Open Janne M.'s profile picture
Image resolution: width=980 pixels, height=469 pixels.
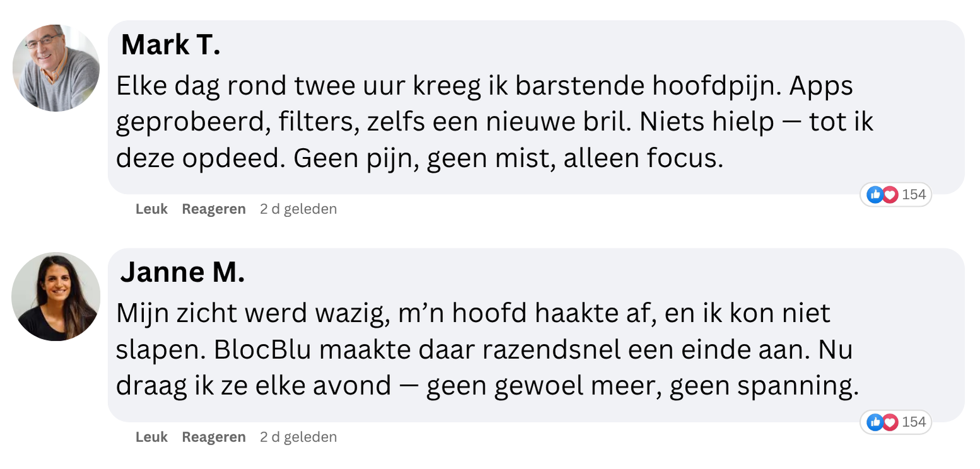(x=56, y=296)
